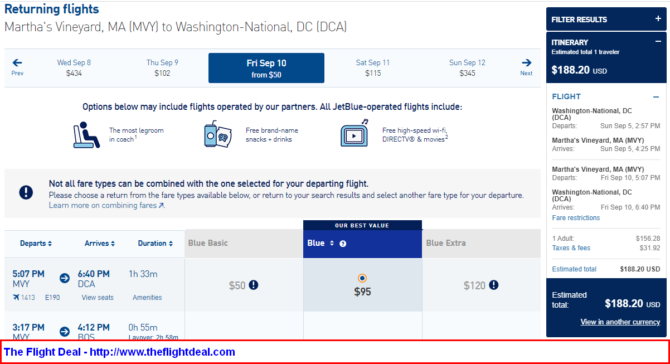Click the Our Best Value banner
This screenshot has width=670, height=364.
tap(362, 225)
